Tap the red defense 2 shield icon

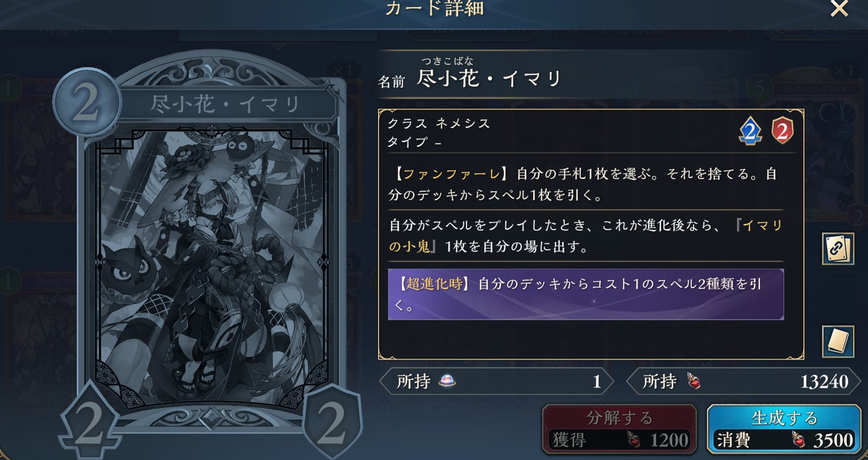(782, 131)
